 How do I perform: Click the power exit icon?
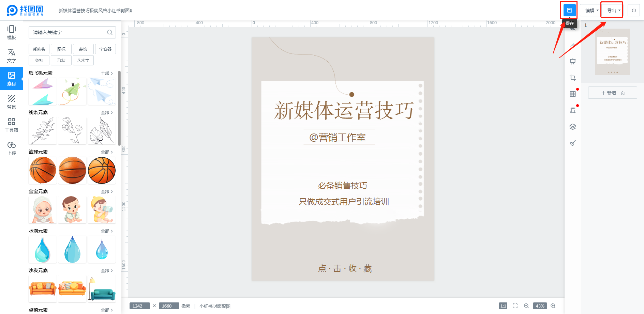(634, 11)
